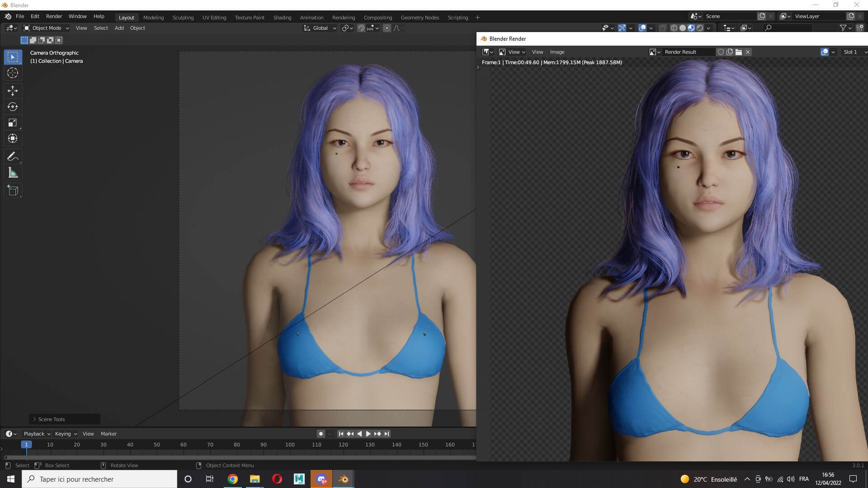Open Image menu in render window

(557, 52)
